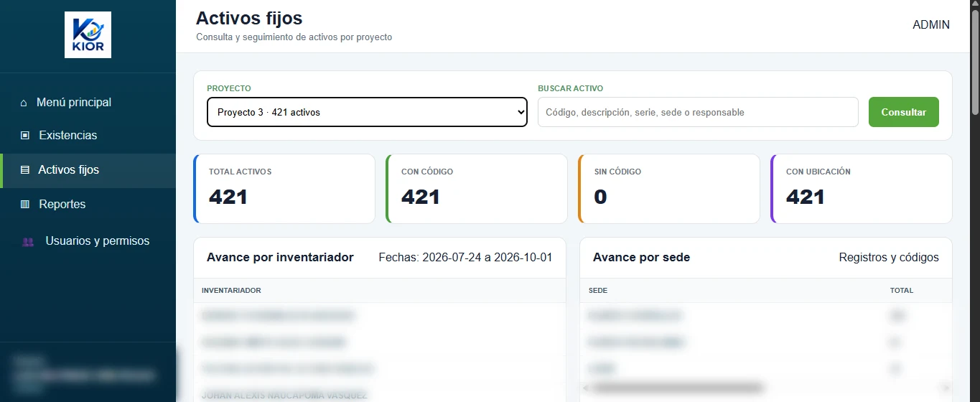Click the Con código card
The height and width of the screenshot is (402, 980).
pos(477,189)
